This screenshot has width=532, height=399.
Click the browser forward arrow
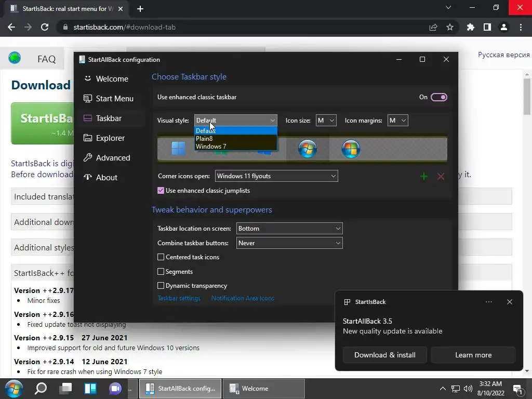coord(28,27)
